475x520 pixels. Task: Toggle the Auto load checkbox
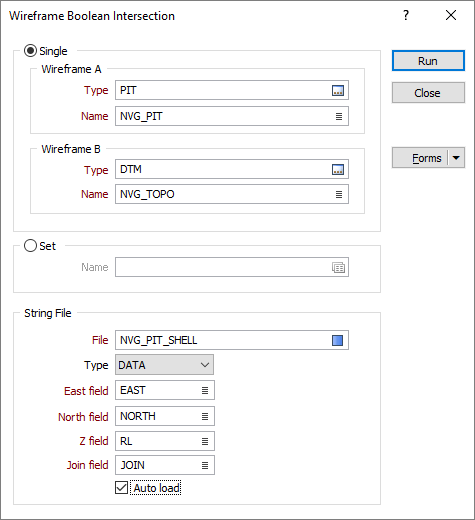click(121, 488)
